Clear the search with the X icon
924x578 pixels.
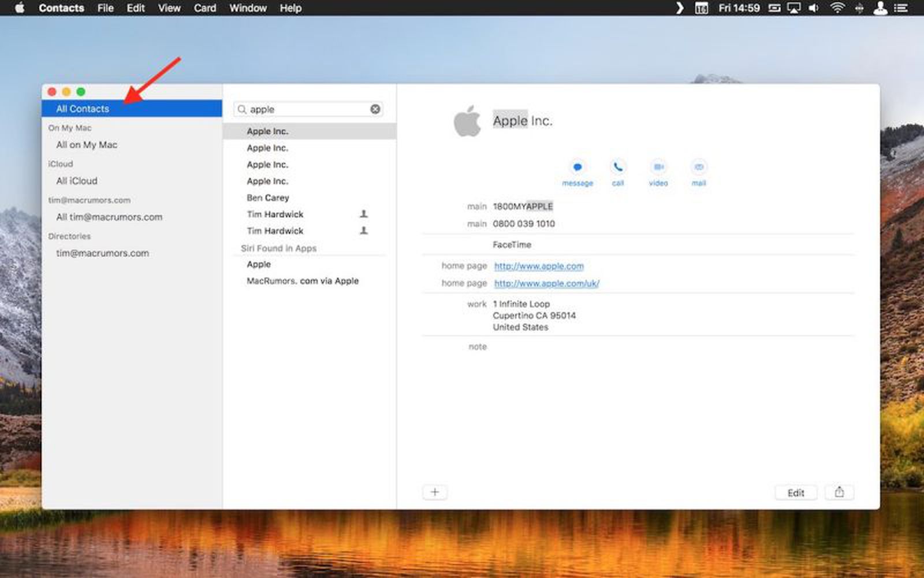pos(375,109)
